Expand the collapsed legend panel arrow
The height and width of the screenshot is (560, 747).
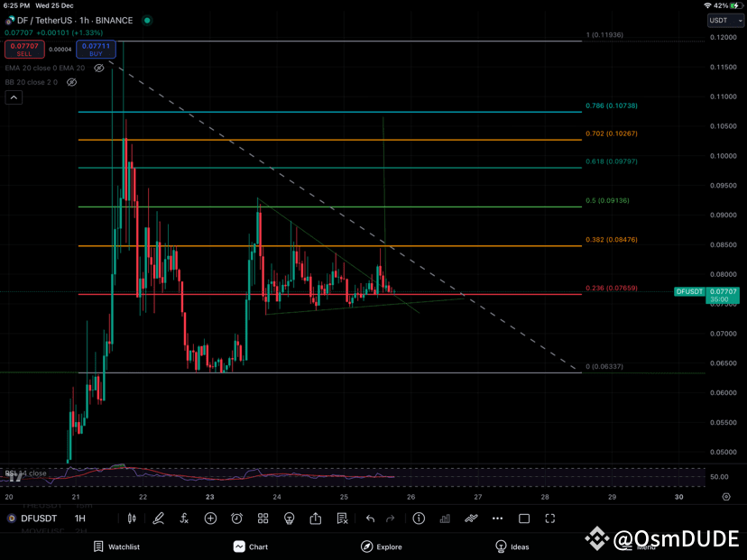pos(13,97)
